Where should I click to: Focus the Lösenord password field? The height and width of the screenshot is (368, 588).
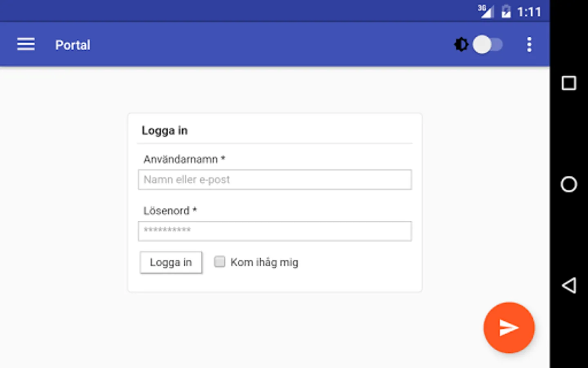click(275, 231)
